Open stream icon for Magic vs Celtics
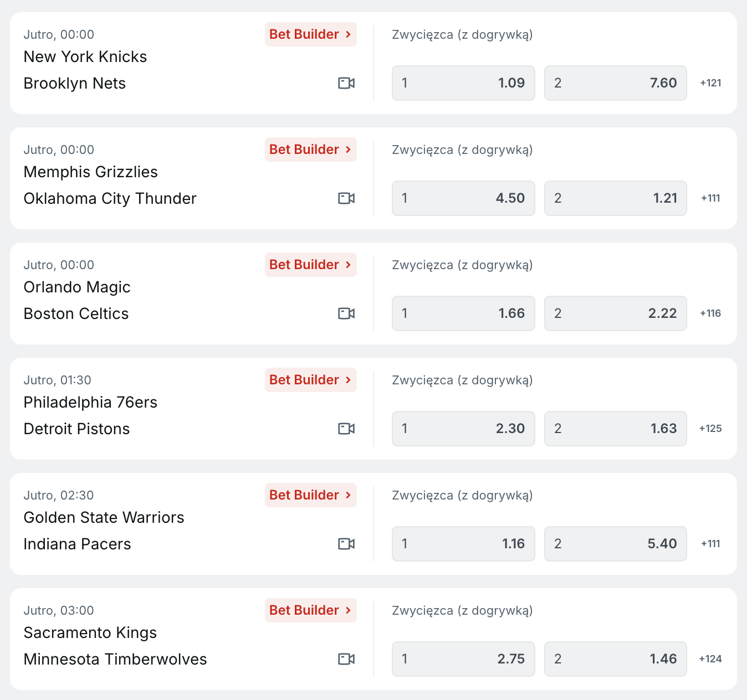This screenshot has width=747, height=700. (346, 313)
